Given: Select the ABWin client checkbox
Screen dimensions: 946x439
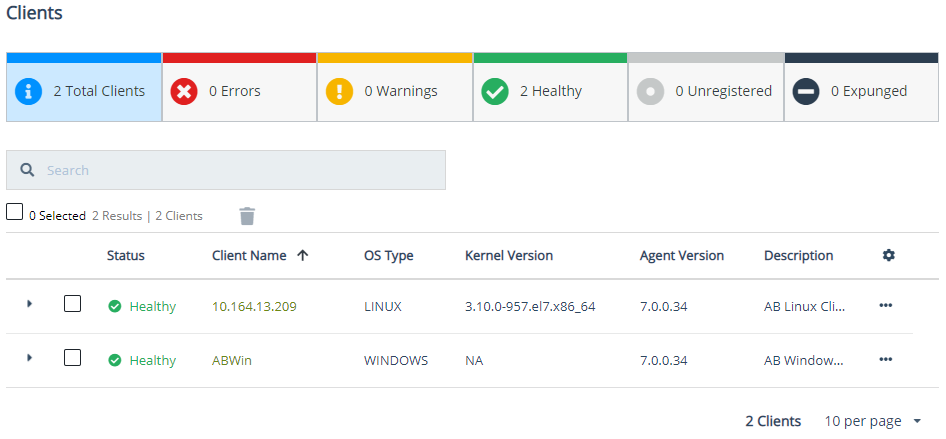Looking at the screenshot, I should pyautogui.click(x=72, y=358).
